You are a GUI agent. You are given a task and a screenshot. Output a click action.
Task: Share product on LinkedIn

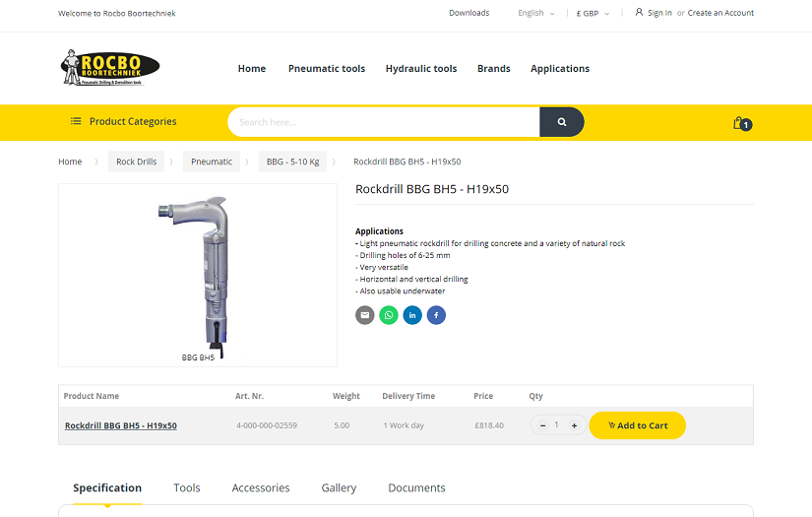coord(412,315)
